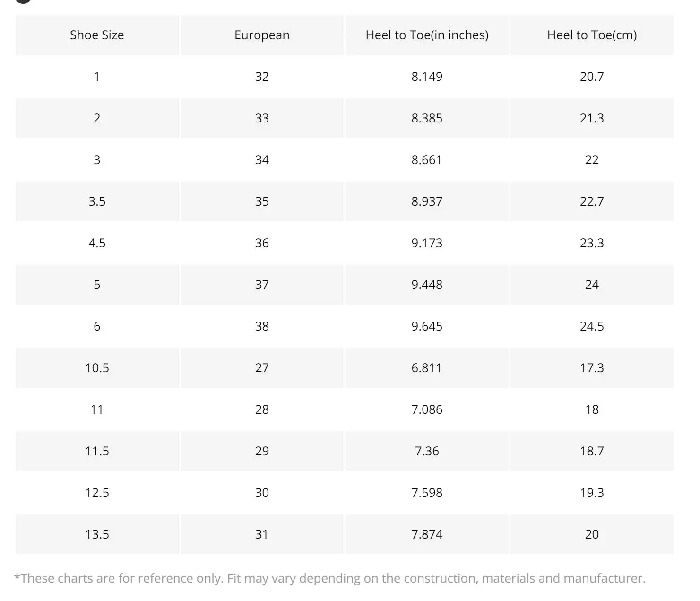The image size is (700, 601).
Task: Select shoe size 13.5 cell
Action: (x=97, y=534)
